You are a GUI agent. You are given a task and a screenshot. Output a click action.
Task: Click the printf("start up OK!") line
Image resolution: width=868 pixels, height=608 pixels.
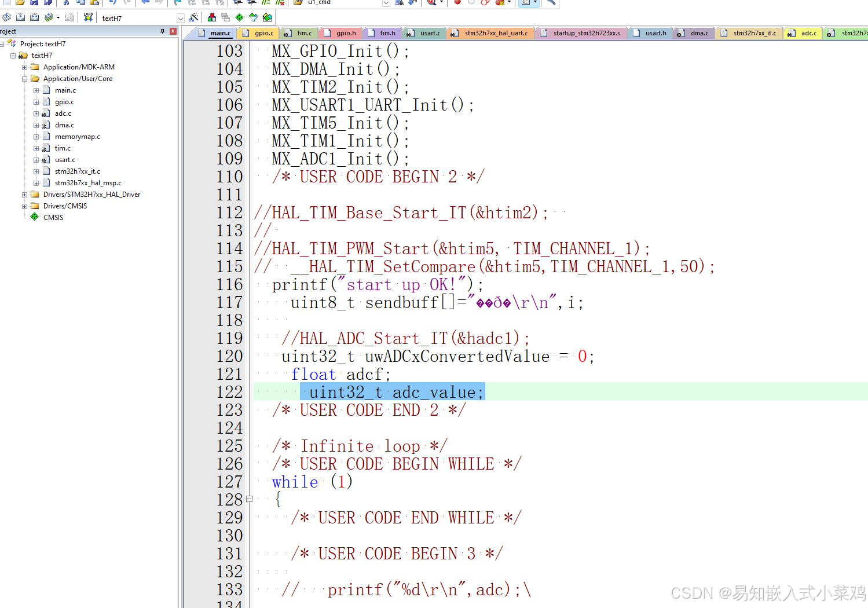(378, 284)
